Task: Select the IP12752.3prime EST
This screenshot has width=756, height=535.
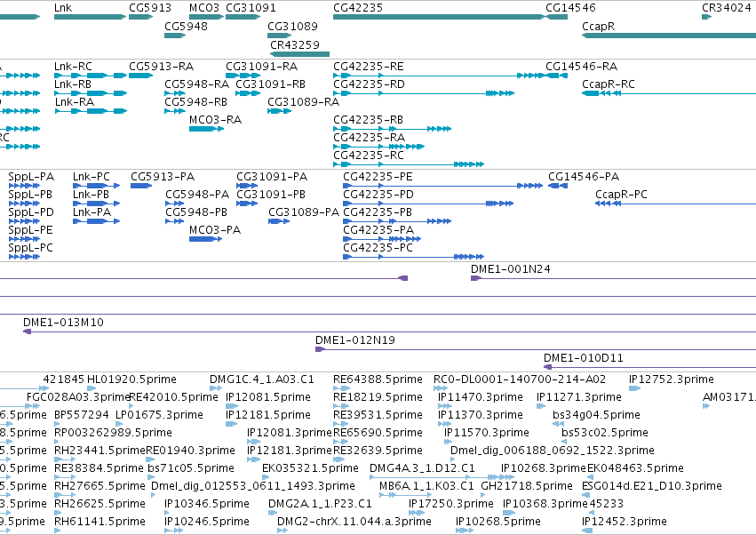Action: [634, 387]
